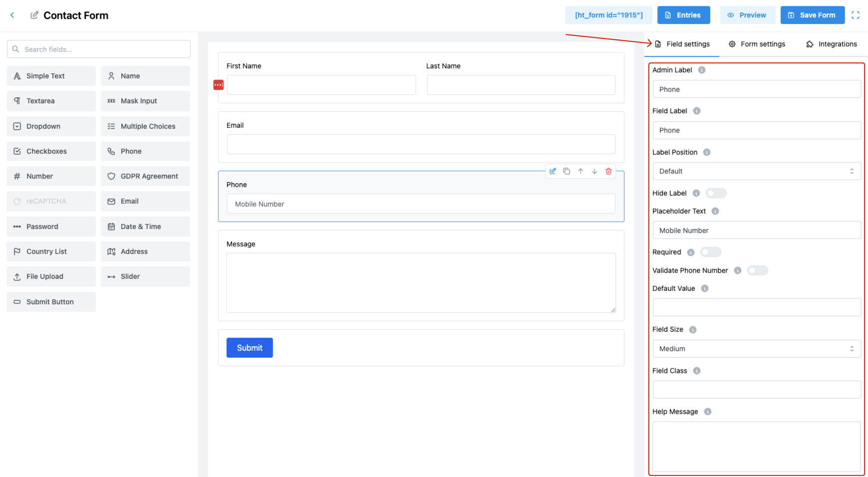Enter fullscreen mode using expand icon
Image resolution: width=868 pixels, height=477 pixels.
(856, 15)
